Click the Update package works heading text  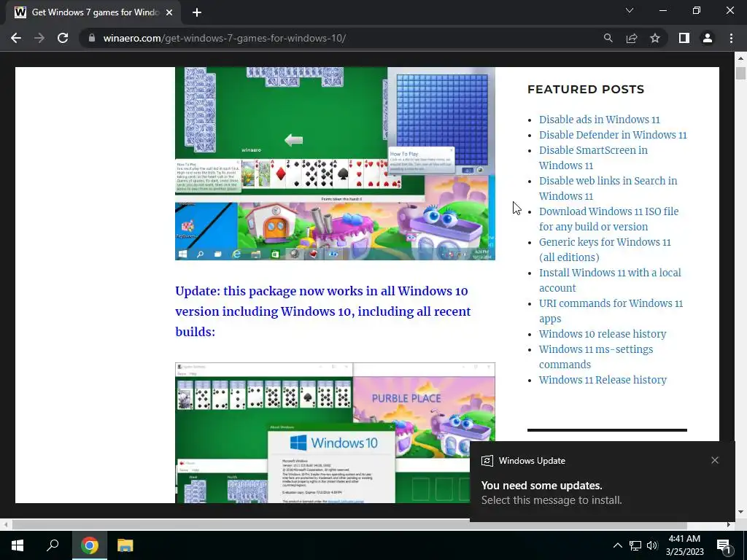323,311
